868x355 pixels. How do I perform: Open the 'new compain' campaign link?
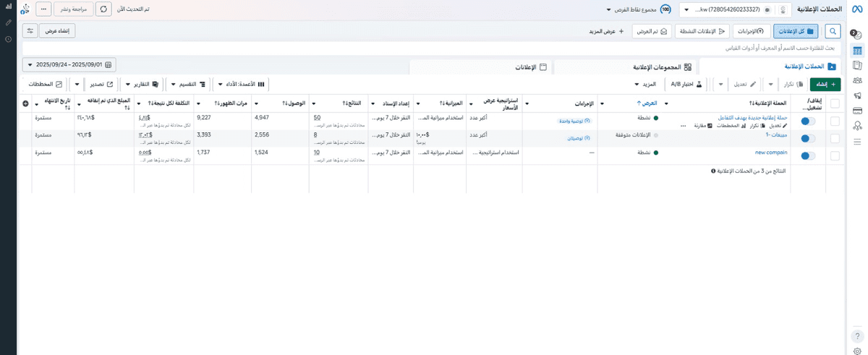[x=770, y=153]
